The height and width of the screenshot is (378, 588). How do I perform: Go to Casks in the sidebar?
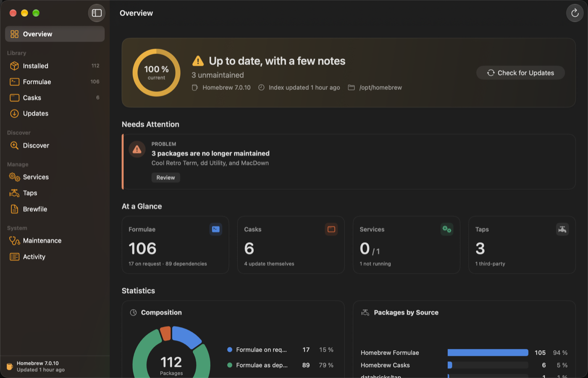(55, 98)
